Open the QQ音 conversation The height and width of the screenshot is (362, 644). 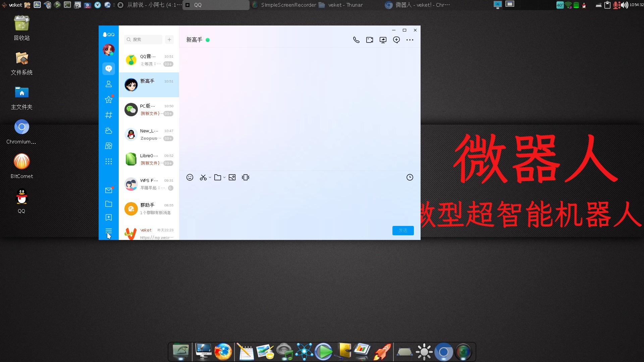tap(149, 60)
